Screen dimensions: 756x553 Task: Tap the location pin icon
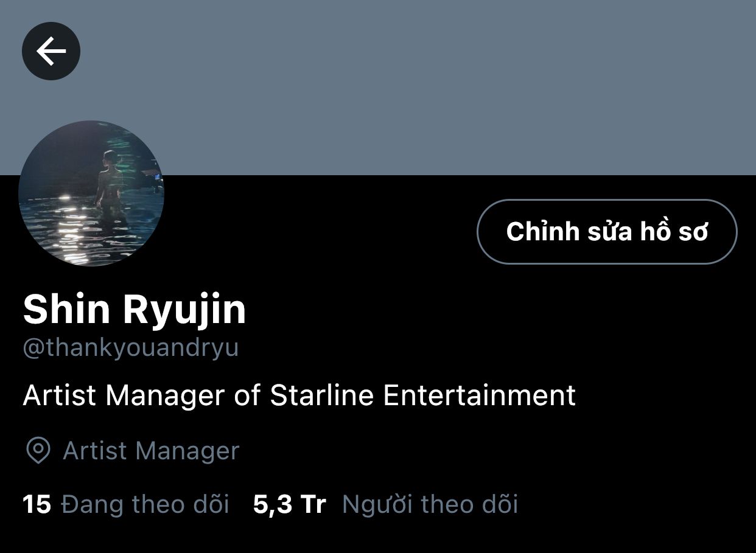[38, 451]
